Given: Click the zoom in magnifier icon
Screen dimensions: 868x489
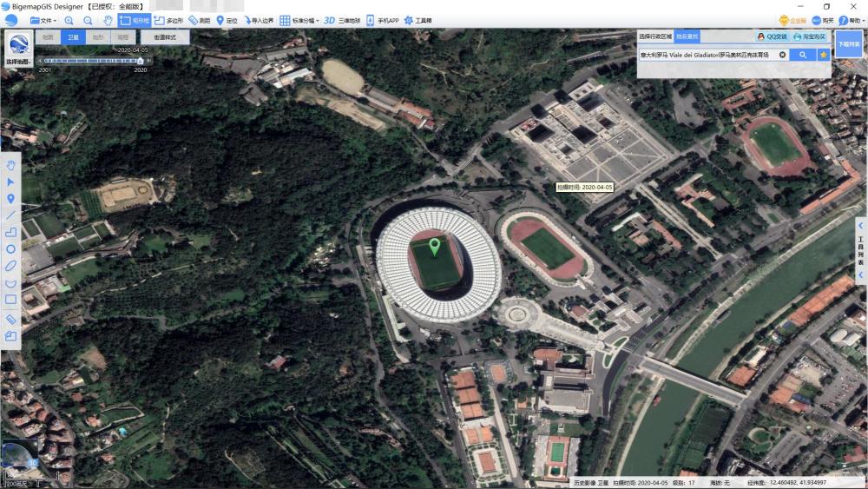Looking at the screenshot, I should (x=69, y=21).
